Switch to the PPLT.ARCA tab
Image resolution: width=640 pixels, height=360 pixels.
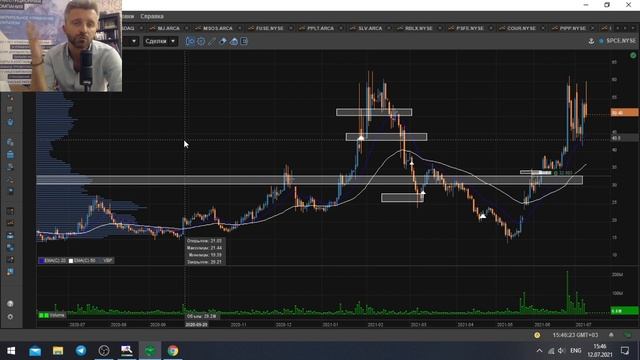(320, 28)
